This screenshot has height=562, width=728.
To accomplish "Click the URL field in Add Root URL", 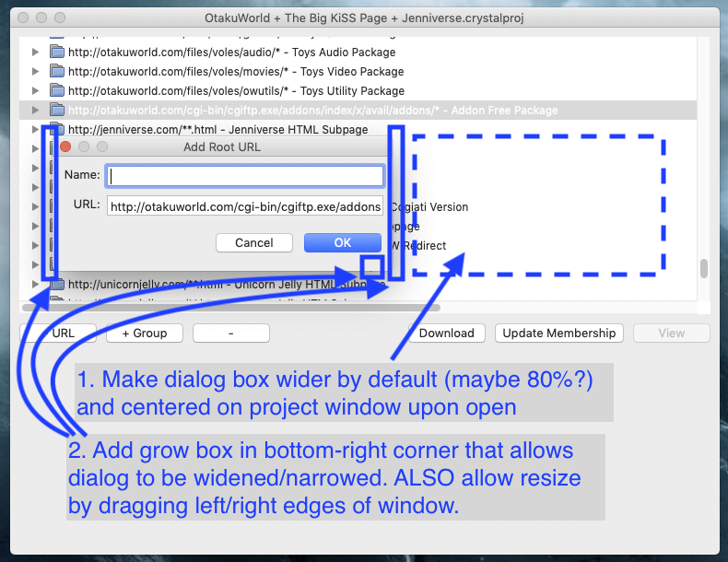I will click(245, 206).
